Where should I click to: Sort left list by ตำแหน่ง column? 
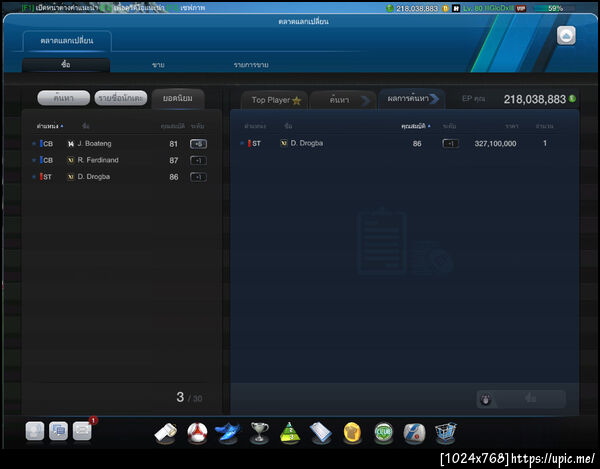(x=49, y=126)
